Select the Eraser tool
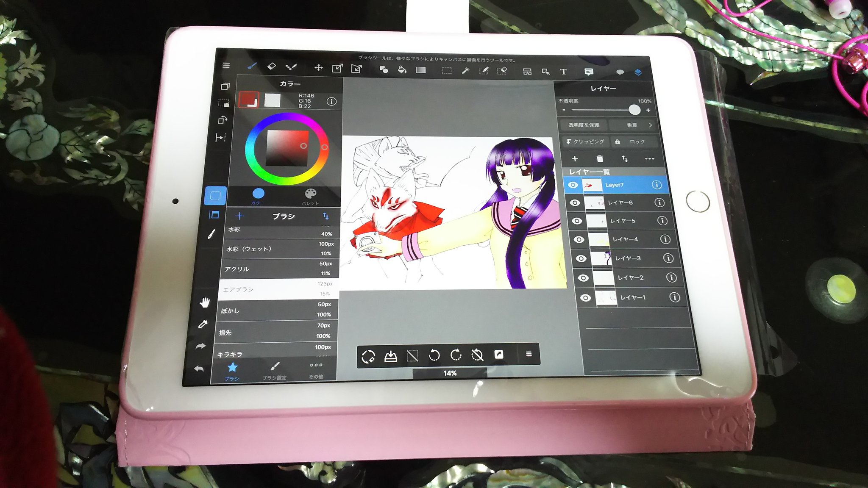 click(271, 67)
